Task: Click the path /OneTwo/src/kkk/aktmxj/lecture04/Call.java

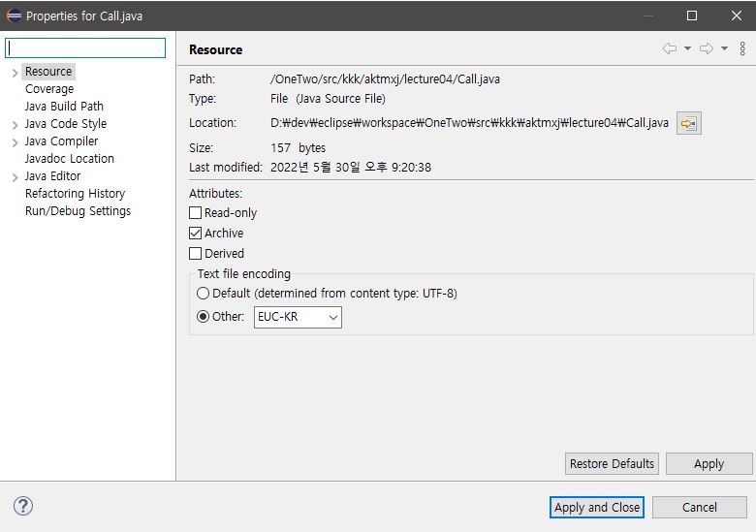Action: pyautogui.click(x=385, y=79)
